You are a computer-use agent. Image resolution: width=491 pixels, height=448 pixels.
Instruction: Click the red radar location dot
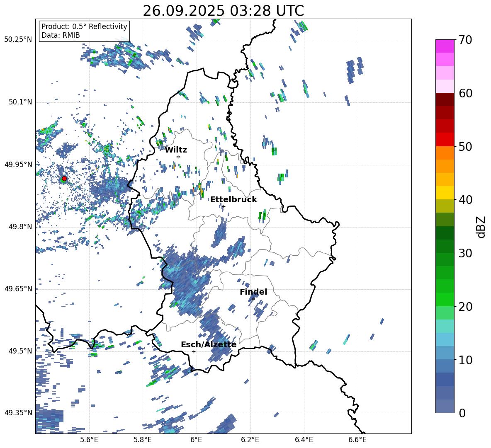click(64, 179)
